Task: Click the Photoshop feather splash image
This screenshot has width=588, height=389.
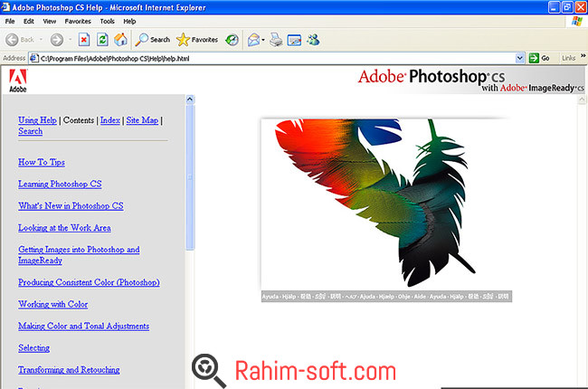Action: [386, 210]
